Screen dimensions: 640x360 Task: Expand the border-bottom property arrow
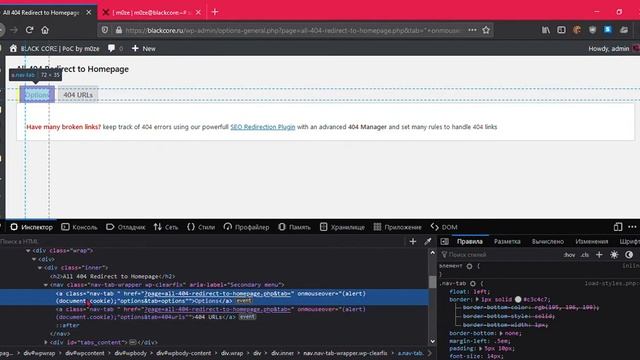(501, 333)
